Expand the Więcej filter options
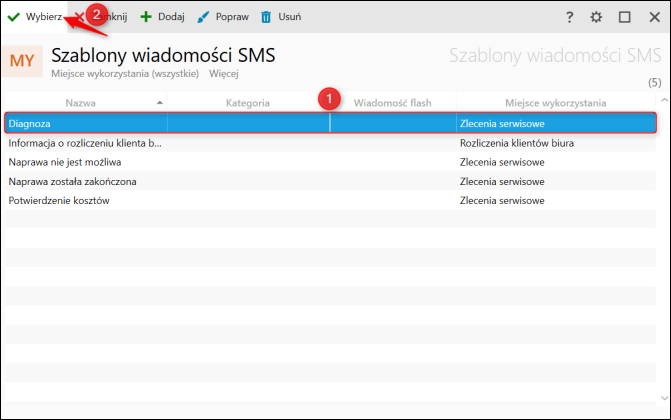 pyautogui.click(x=223, y=74)
